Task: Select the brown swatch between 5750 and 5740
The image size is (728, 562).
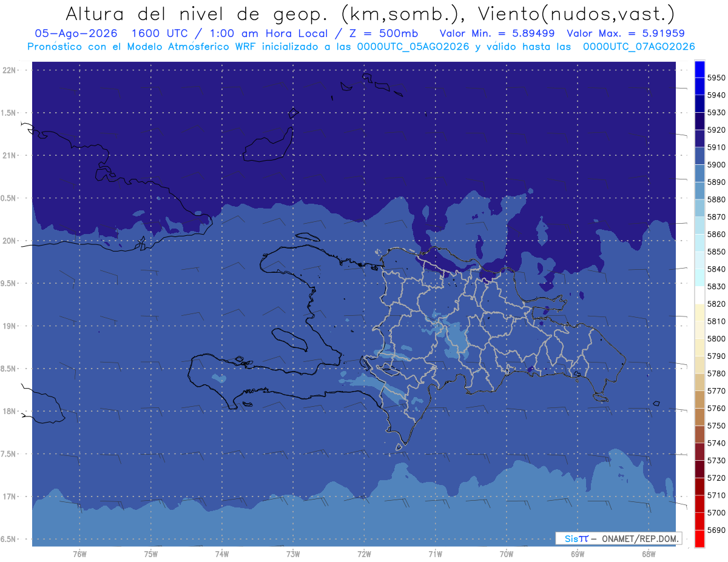Action: 699,434
